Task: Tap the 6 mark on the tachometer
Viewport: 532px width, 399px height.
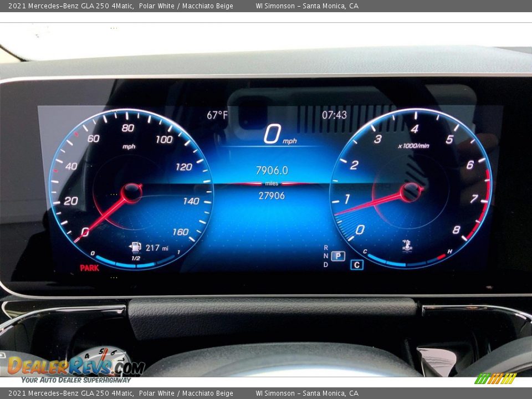Action: point(470,165)
